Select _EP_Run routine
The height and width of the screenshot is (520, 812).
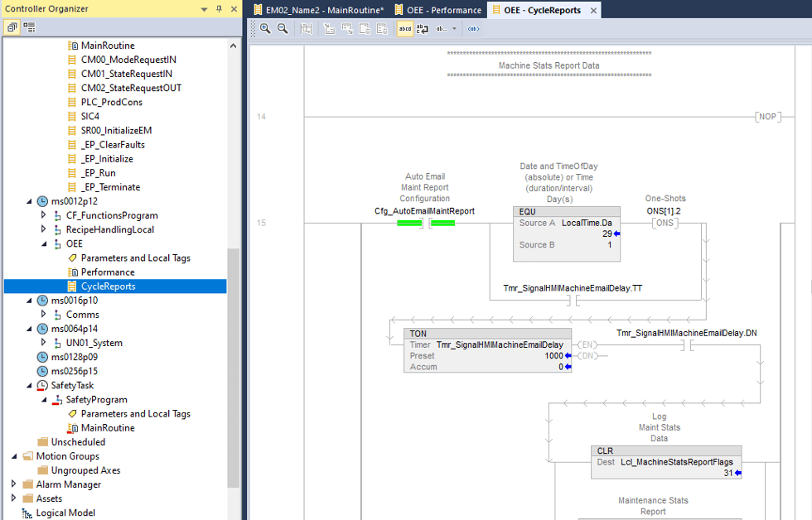[99, 173]
